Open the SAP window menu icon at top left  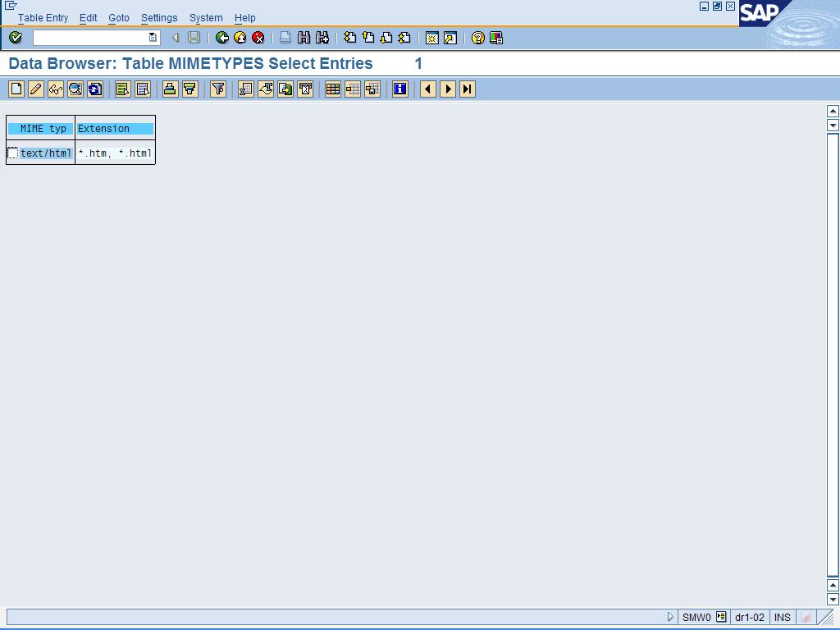10,5
